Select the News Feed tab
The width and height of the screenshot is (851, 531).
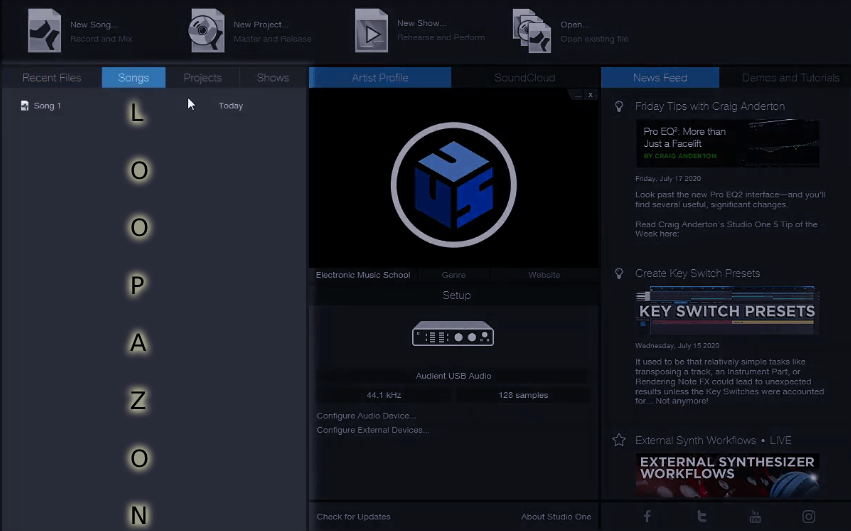660,78
